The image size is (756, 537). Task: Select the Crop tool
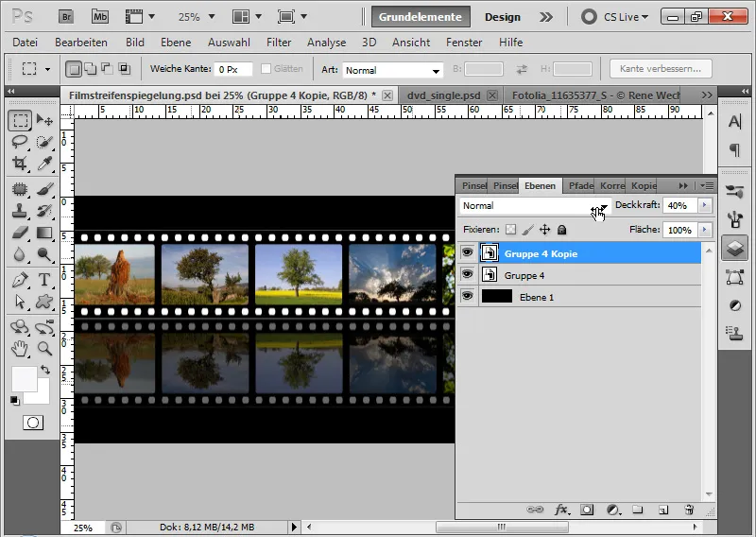coord(20,164)
